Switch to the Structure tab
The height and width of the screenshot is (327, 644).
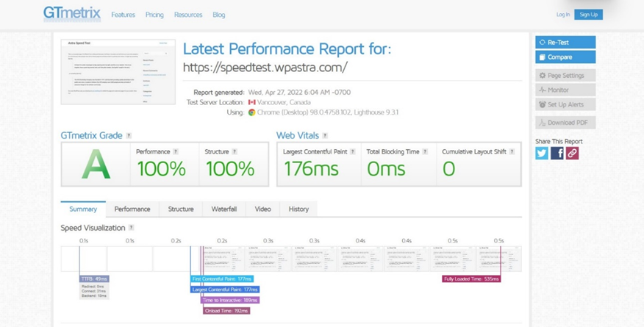181,209
